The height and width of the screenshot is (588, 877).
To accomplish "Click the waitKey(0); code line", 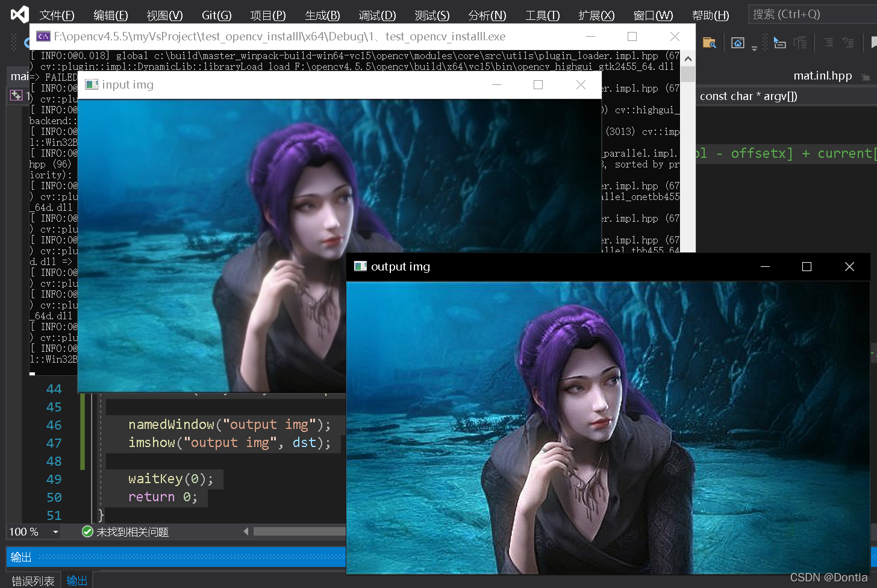I will coord(171,479).
